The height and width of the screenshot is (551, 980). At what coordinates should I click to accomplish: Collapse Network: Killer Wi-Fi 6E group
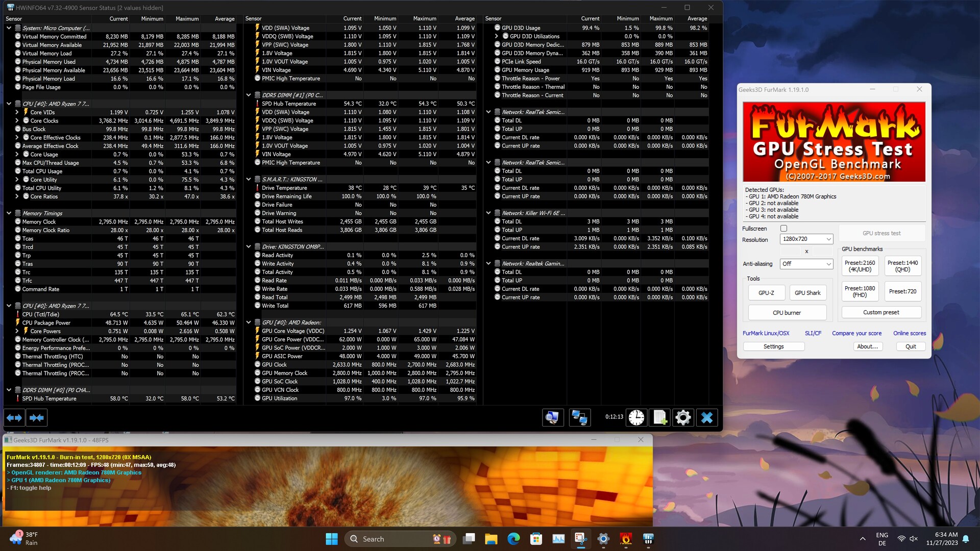pyautogui.click(x=488, y=213)
